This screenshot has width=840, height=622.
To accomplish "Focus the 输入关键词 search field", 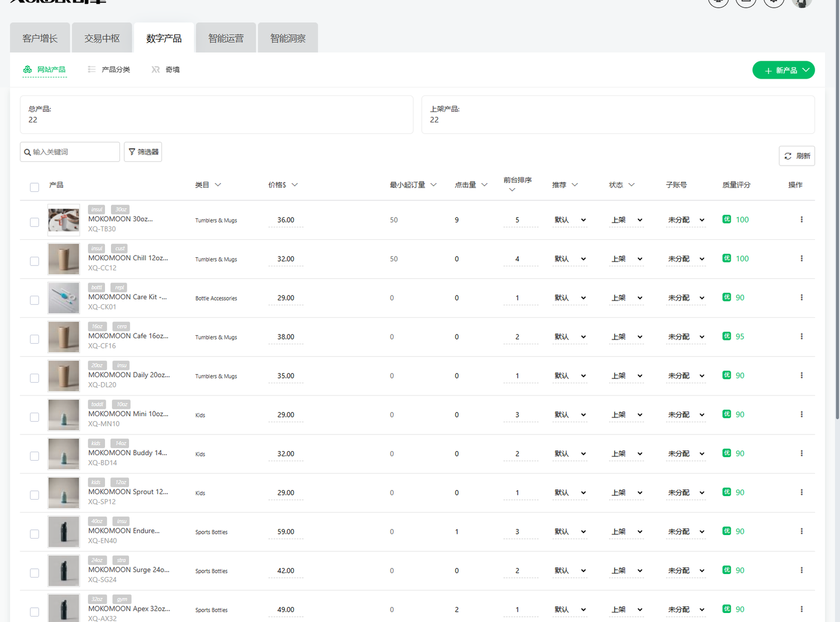I will (x=70, y=152).
